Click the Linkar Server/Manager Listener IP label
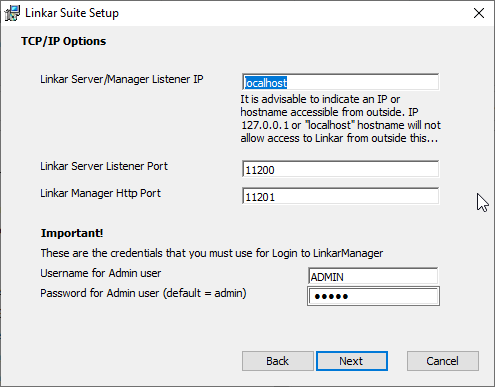Image resolution: width=495 pixels, height=387 pixels. 122,79
